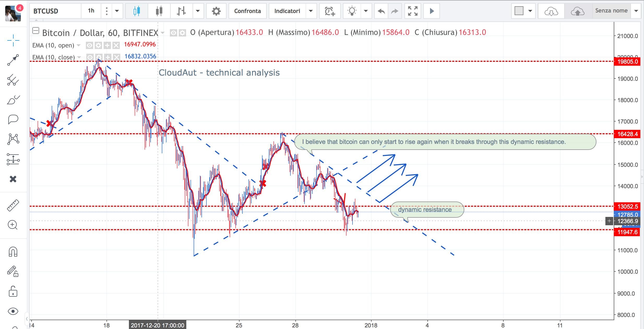Select the brush drawing tool
This screenshot has height=329, width=644.
(13, 100)
